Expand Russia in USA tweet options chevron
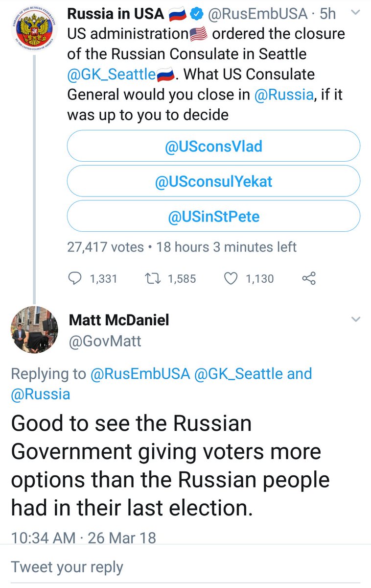 (x=356, y=14)
